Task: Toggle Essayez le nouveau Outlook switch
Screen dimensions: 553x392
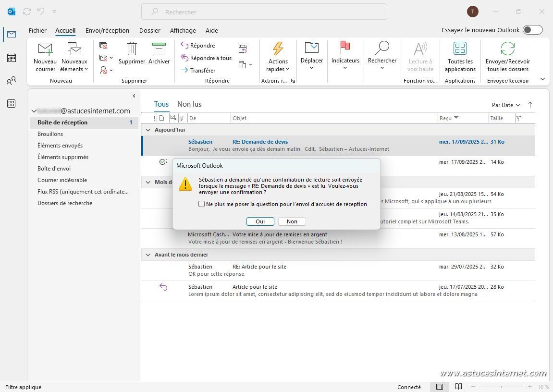Action: point(532,30)
